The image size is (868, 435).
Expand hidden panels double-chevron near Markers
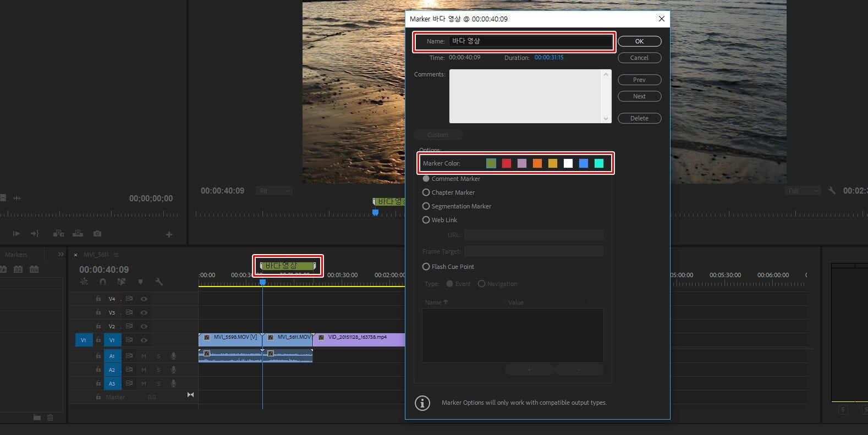[61, 255]
